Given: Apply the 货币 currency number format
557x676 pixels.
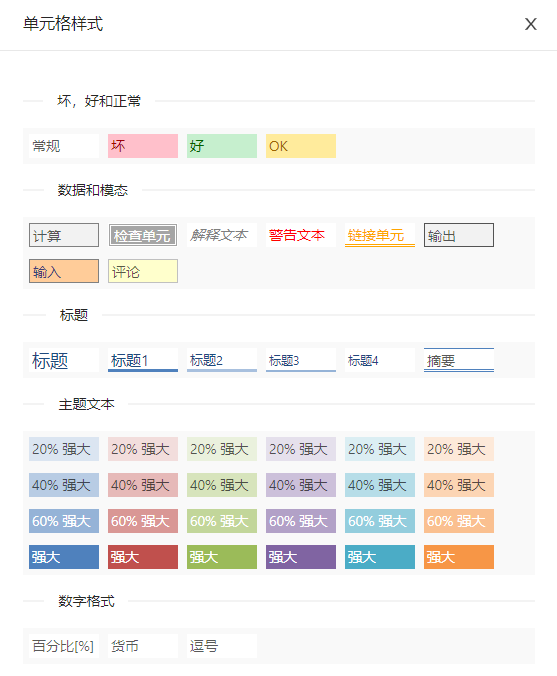Looking at the screenshot, I should click(143, 646).
